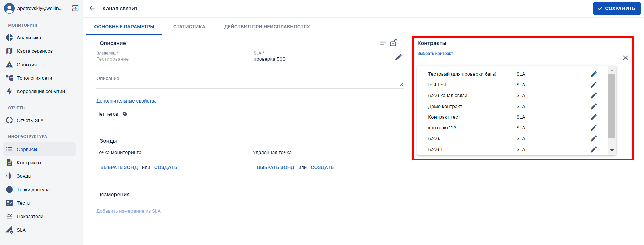Open Контракты in the sidebar
The height and width of the screenshot is (245, 644).
pyautogui.click(x=39, y=163)
